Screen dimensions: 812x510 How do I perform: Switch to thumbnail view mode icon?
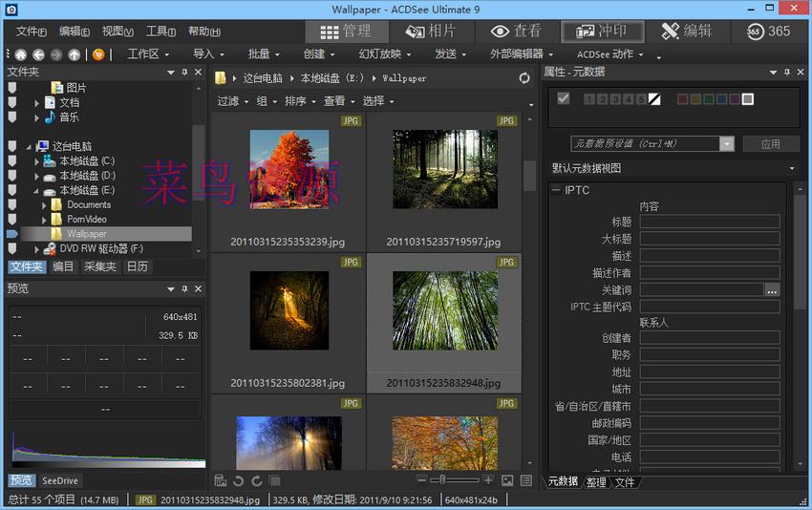coord(507,481)
